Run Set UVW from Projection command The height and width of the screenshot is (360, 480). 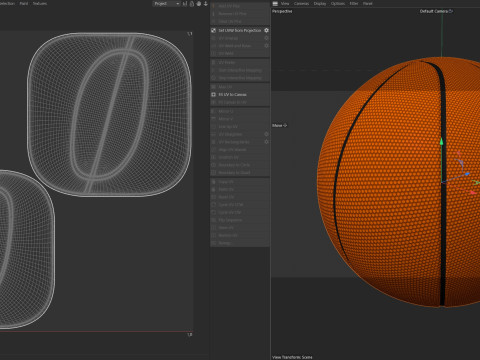pos(239,30)
